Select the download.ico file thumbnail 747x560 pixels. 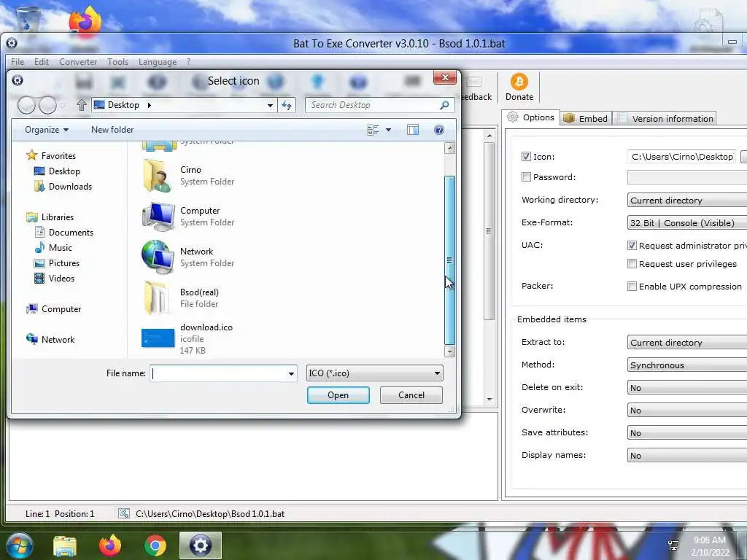158,338
